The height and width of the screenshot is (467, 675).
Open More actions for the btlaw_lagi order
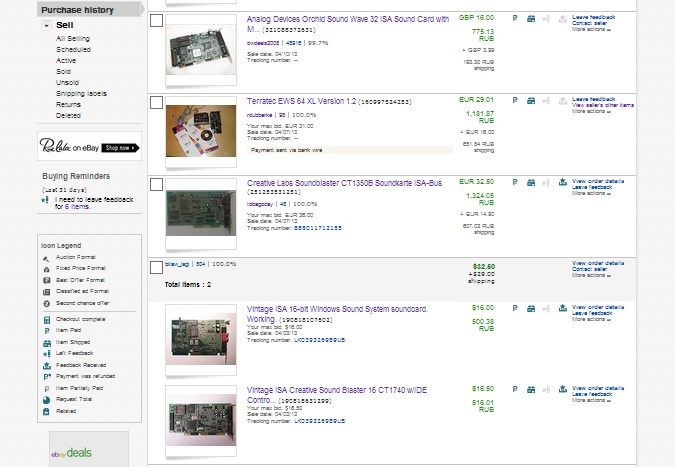pyautogui.click(x=591, y=275)
